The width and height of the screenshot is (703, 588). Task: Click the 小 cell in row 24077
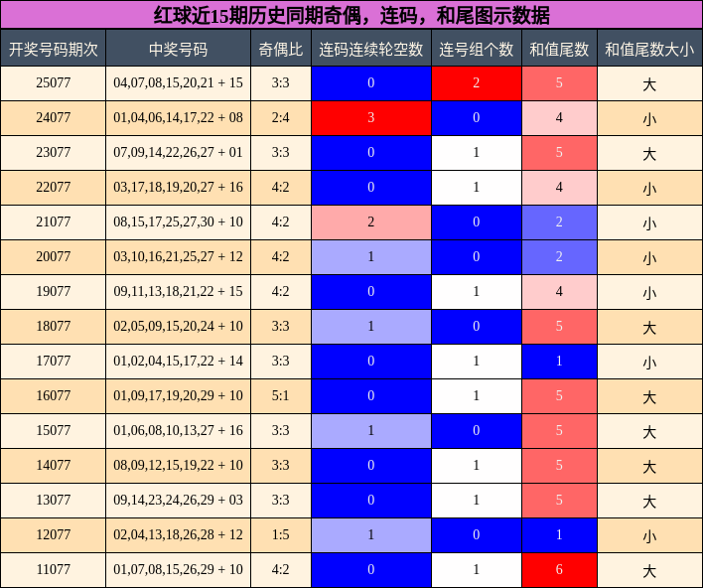point(649,118)
